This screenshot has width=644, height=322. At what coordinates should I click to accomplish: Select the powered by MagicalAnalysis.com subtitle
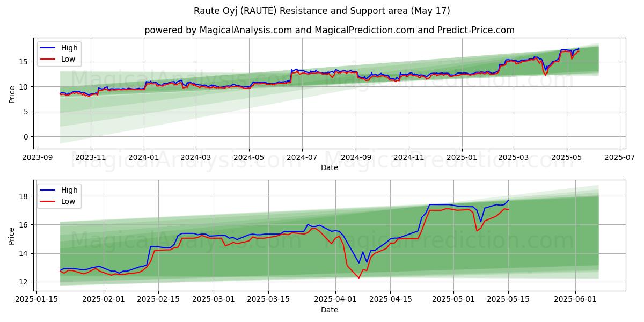[330, 30]
